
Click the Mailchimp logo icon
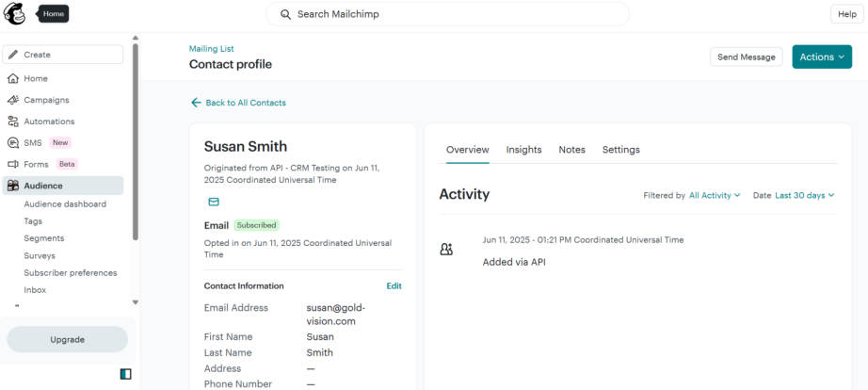15,14
